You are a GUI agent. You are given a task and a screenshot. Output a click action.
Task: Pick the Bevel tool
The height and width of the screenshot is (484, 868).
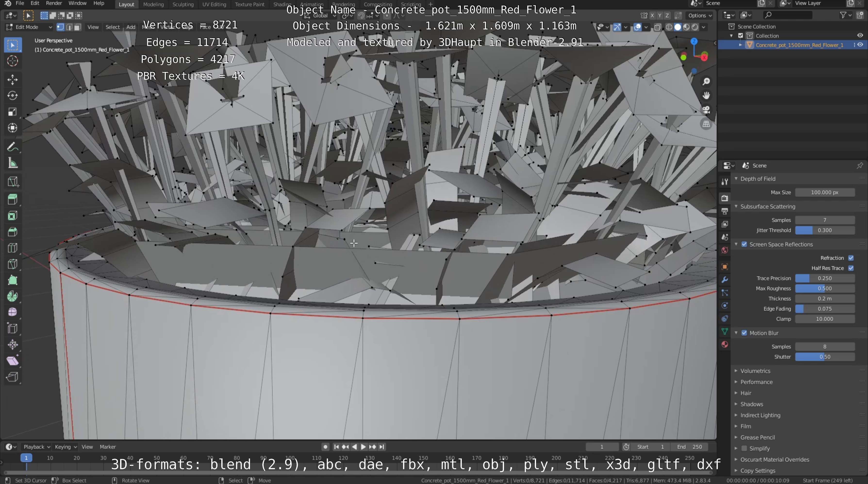13,232
